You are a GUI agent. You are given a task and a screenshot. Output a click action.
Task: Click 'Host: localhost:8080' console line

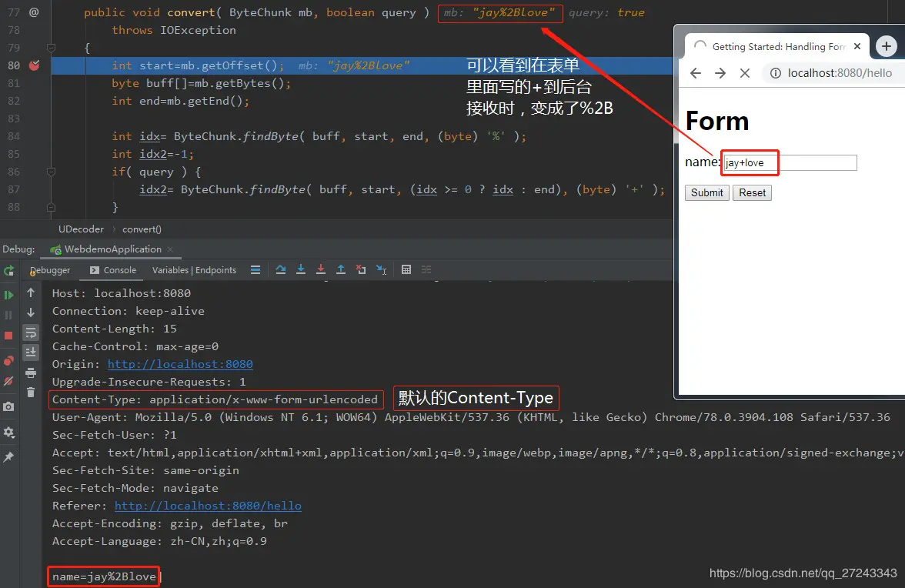[122, 293]
